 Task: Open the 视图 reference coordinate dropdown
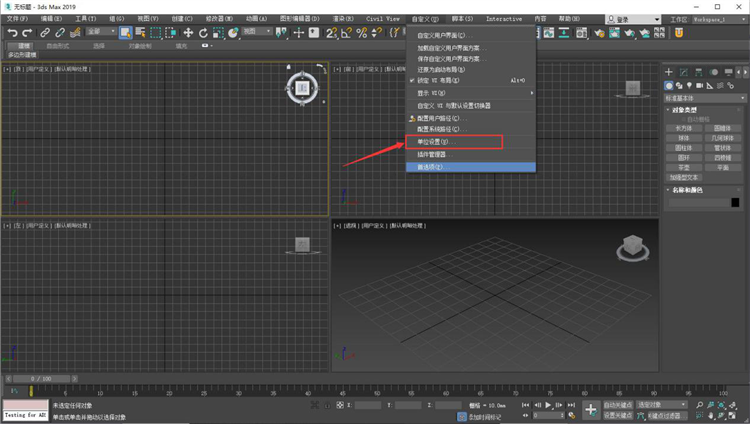point(257,32)
